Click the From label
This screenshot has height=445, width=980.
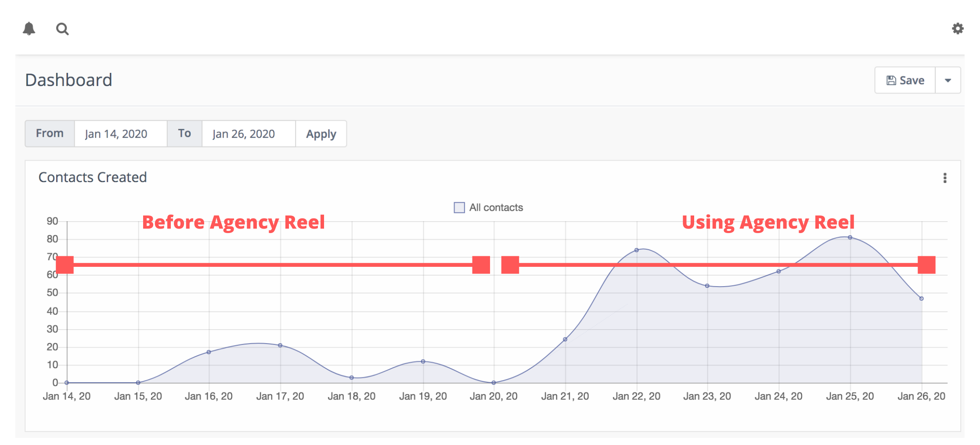[x=50, y=133]
